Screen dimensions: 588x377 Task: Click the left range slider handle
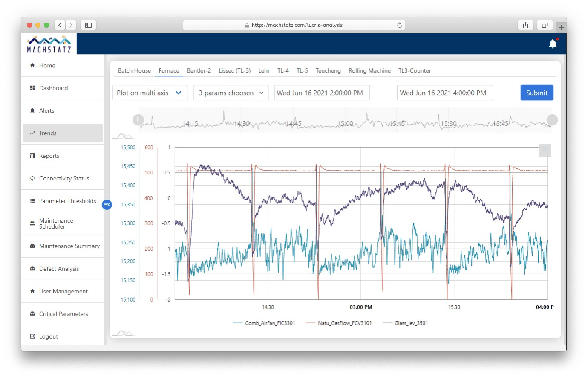[138, 120]
